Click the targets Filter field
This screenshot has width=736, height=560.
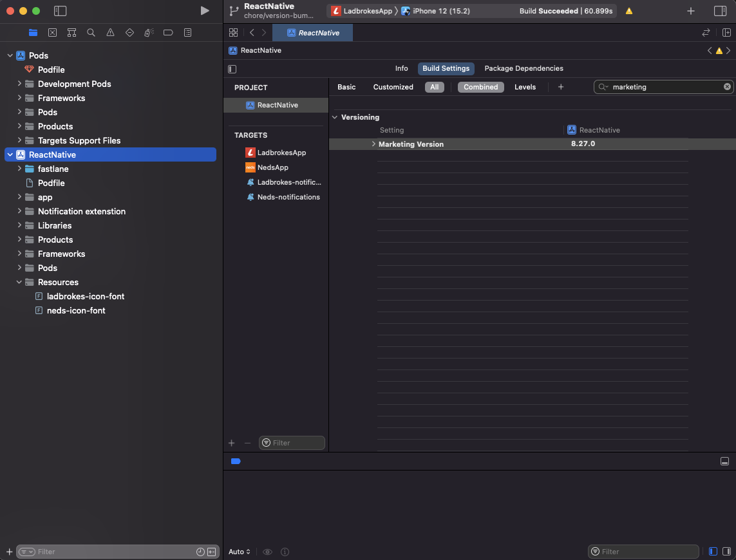(292, 443)
